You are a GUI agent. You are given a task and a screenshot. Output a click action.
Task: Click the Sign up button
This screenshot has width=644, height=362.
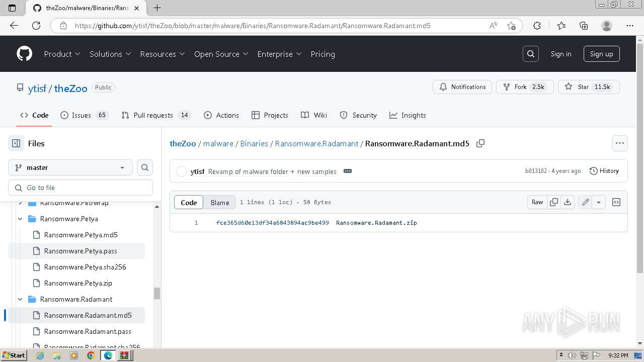[x=601, y=54]
